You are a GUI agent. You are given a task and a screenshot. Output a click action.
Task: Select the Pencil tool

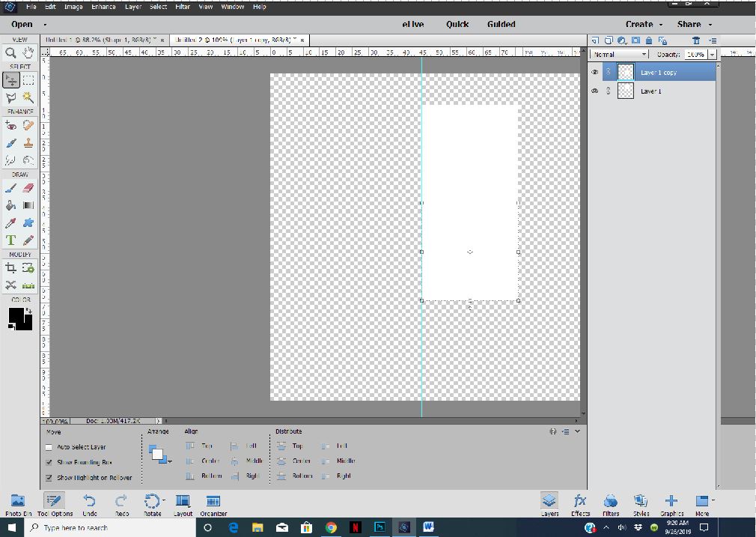point(28,240)
